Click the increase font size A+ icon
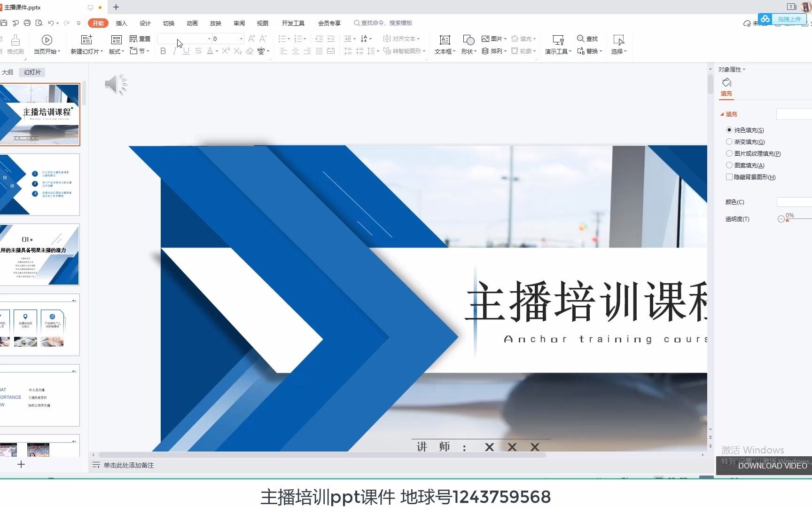 pos(251,39)
